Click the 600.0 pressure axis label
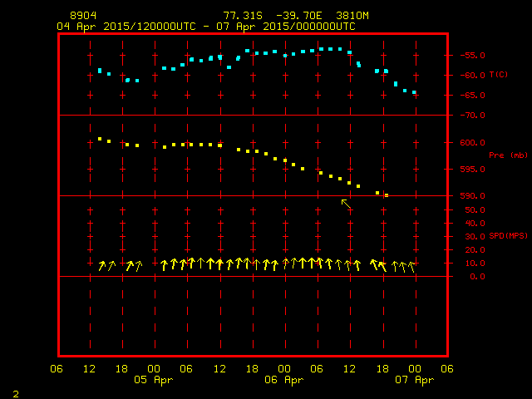The height and width of the screenshot is (399, 532). point(472,143)
